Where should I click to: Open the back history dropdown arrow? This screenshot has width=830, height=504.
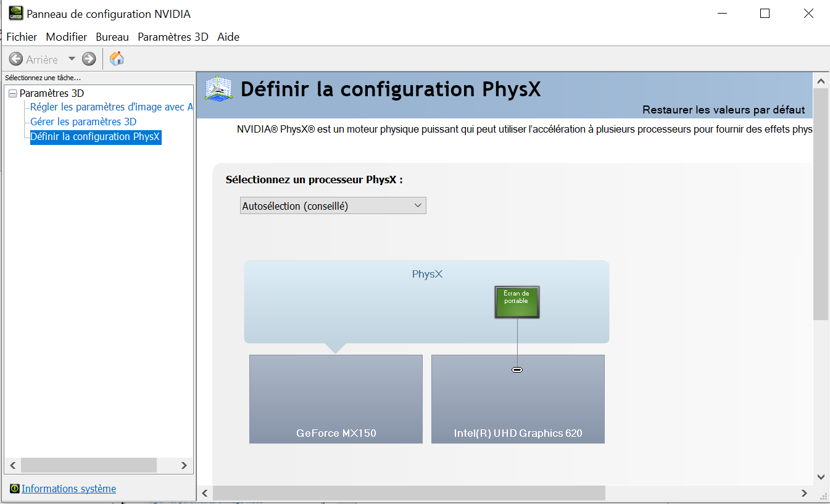tap(71, 59)
